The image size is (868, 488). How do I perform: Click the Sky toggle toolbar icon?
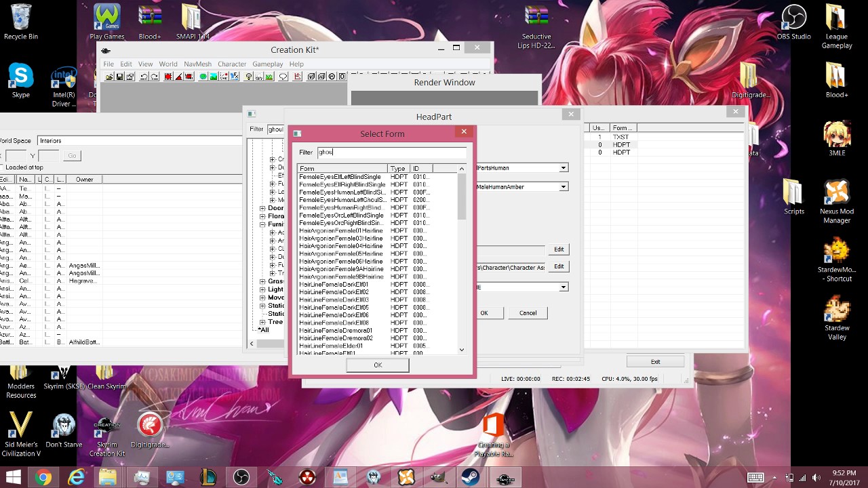click(x=259, y=77)
